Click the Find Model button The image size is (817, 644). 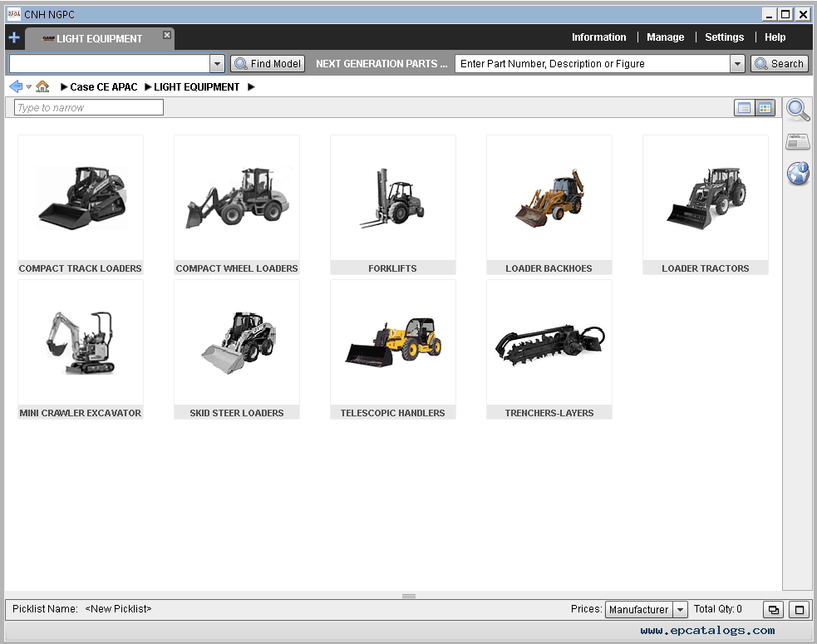pyautogui.click(x=268, y=63)
